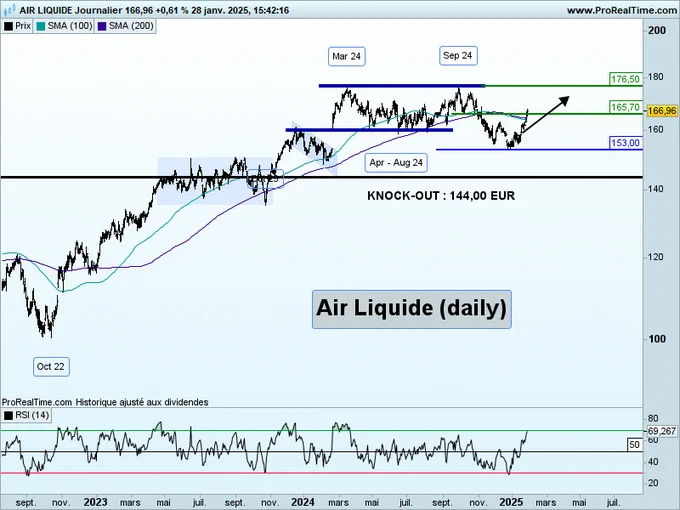This screenshot has width=680, height=510.
Task: Open the RSI (14) indicator label
Action: click(32, 415)
